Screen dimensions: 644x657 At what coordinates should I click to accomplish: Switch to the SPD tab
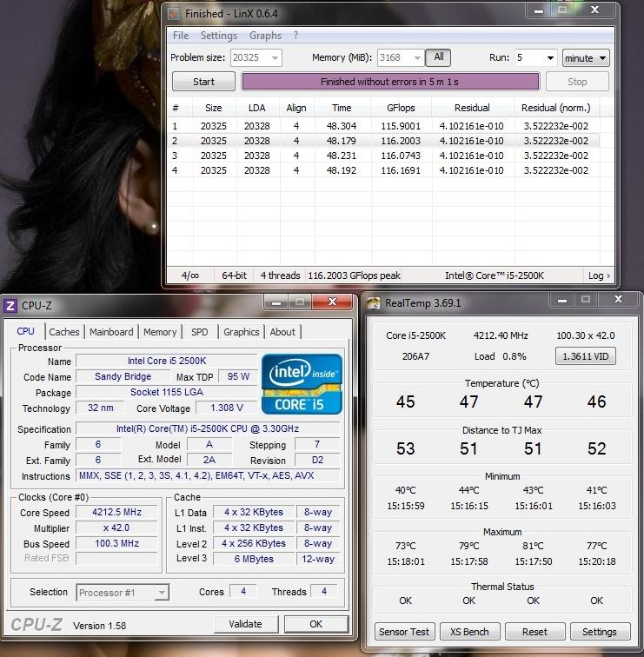coord(199,332)
